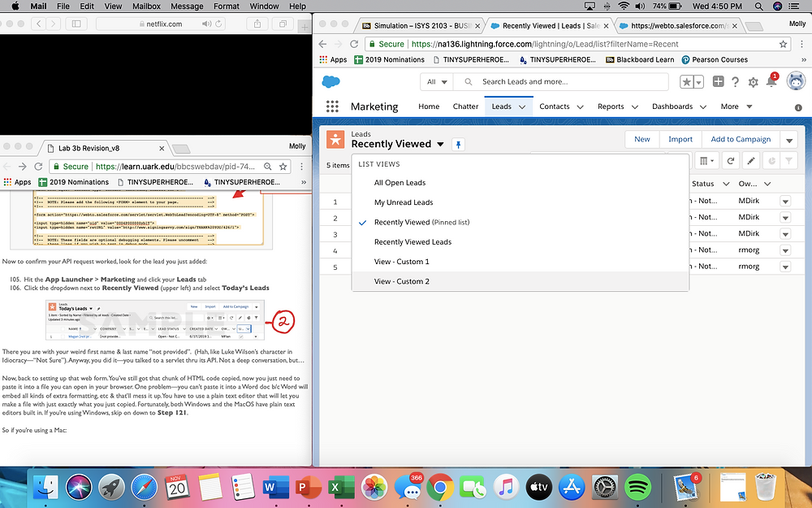Go to the Salesforce Home tab

click(428, 106)
